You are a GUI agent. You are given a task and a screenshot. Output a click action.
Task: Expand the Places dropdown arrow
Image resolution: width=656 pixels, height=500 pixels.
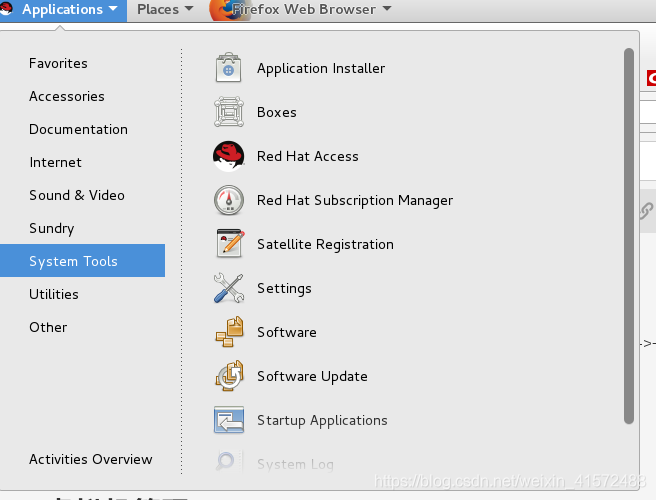[x=189, y=8]
